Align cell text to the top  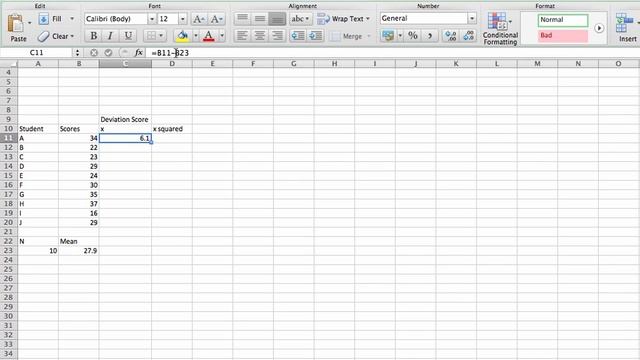click(x=242, y=19)
